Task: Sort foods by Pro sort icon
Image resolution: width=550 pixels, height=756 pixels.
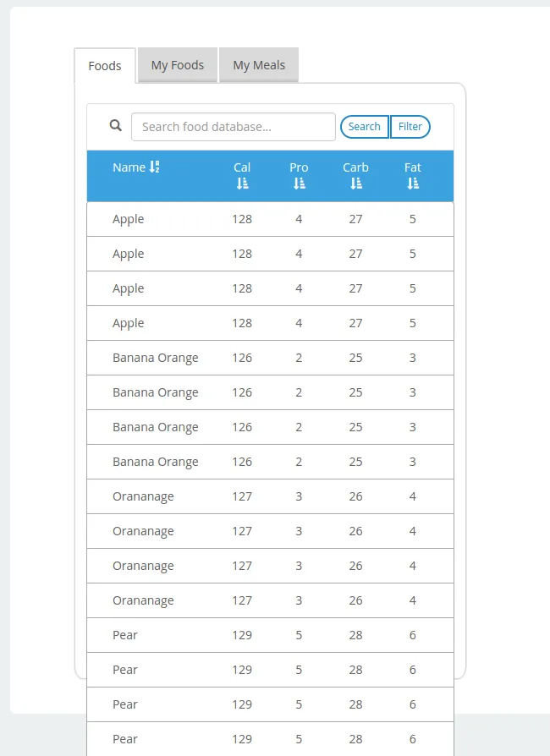Action: 299,184
